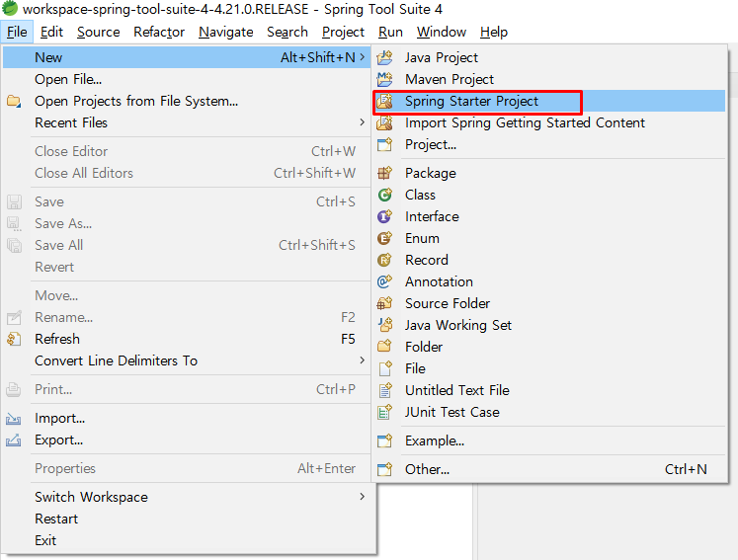Click the Maven Project icon
This screenshot has height=560, width=738.
384,79
